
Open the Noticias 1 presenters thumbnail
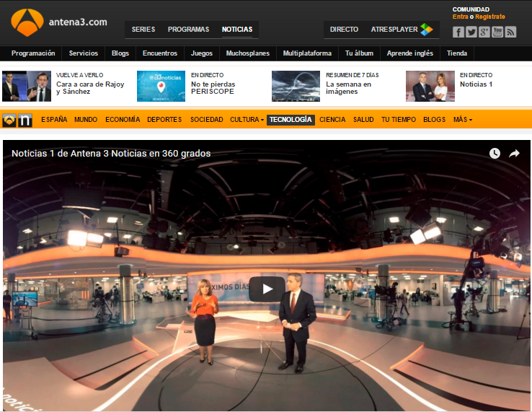(430, 86)
